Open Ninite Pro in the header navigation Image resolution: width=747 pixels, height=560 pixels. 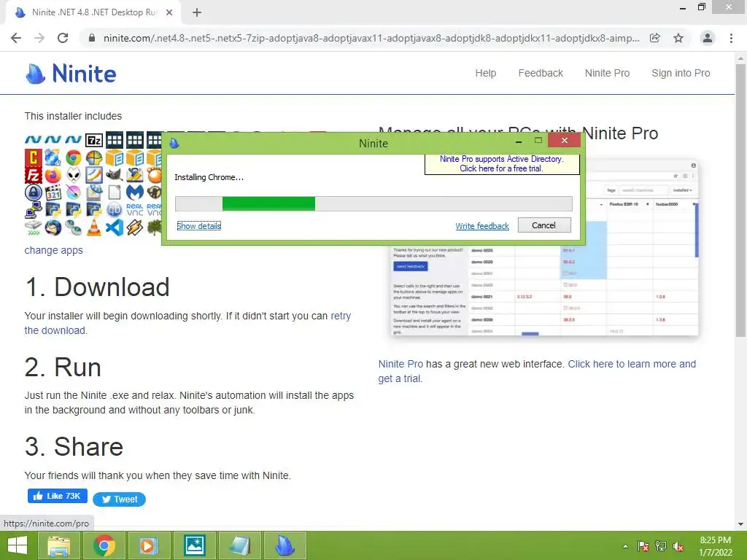click(x=607, y=74)
